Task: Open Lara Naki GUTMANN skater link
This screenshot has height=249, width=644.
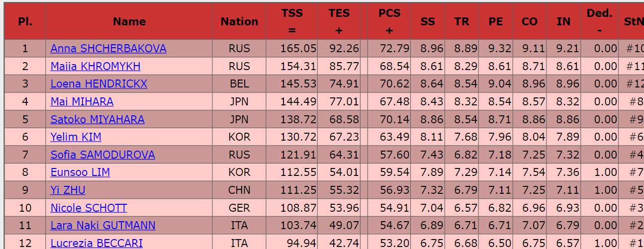Action: click(103, 226)
